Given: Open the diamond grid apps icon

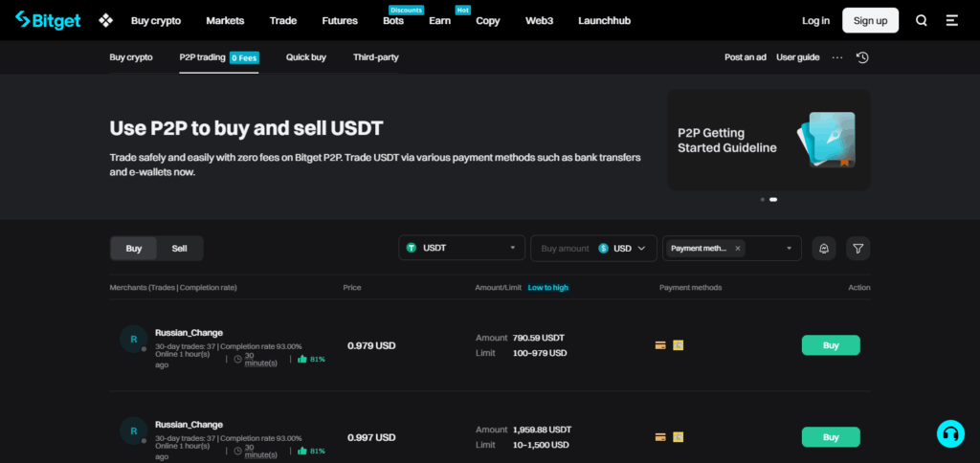Looking at the screenshot, I should coord(105,21).
